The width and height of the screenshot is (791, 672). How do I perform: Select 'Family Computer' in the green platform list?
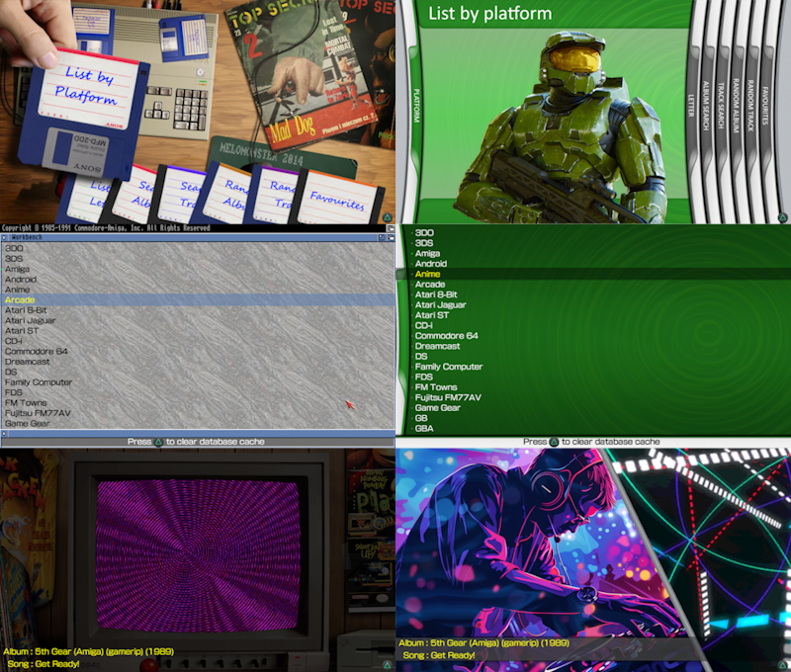pos(449,367)
